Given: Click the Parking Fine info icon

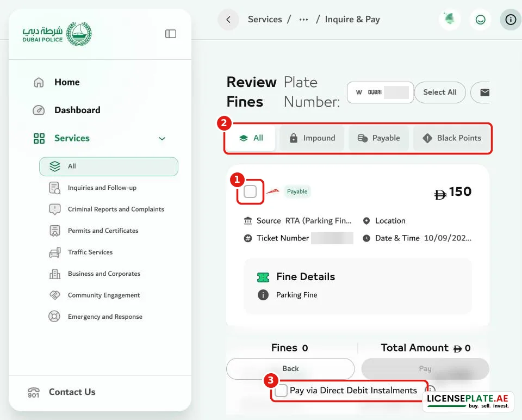Looking at the screenshot, I should pyautogui.click(x=263, y=295).
